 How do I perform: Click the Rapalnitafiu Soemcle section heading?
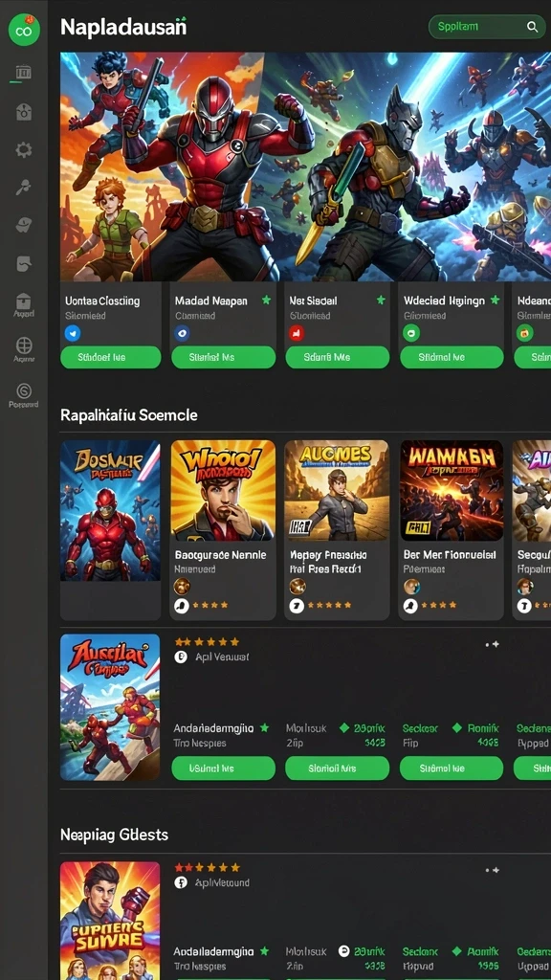point(129,415)
